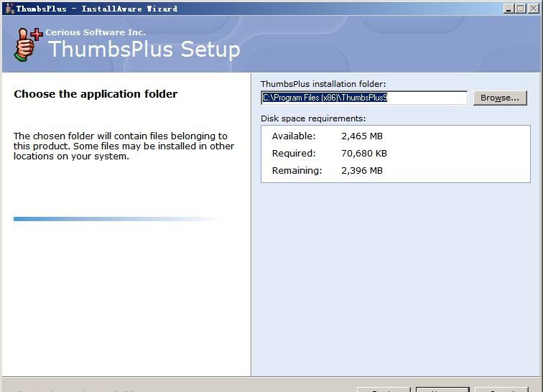Click the "Available:" disk space label
The height and width of the screenshot is (392, 543).
(x=294, y=136)
